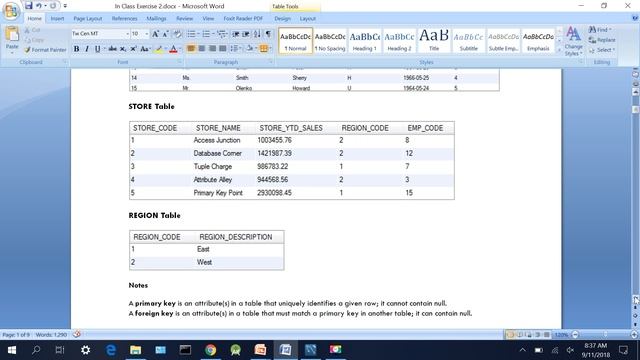Clear formatting from the selection
Viewport: 640px width, 360px height.
(x=178, y=34)
